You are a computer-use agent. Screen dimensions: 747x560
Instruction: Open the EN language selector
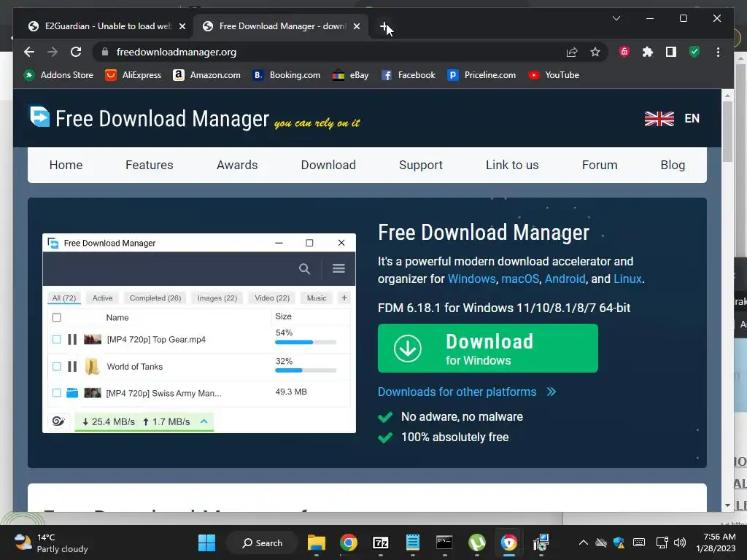tap(692, 118)
